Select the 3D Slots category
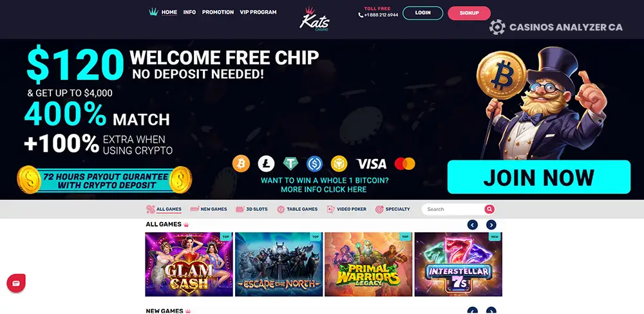644x314 pixels. tap(252, 209)
